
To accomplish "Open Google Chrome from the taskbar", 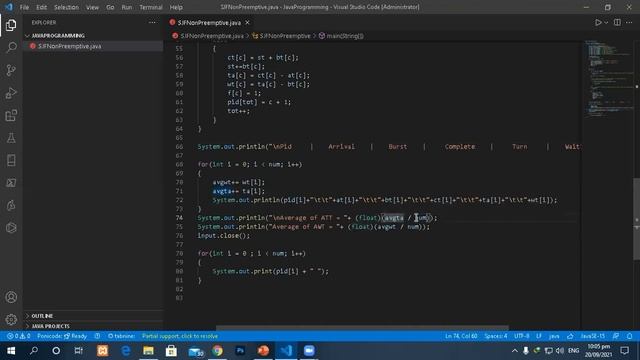I will pos(218,351).
